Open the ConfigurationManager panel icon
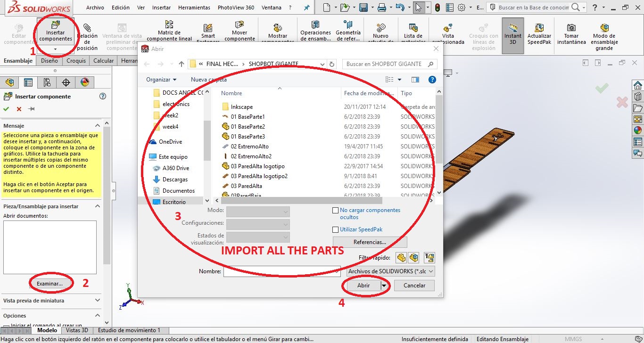 47,82
